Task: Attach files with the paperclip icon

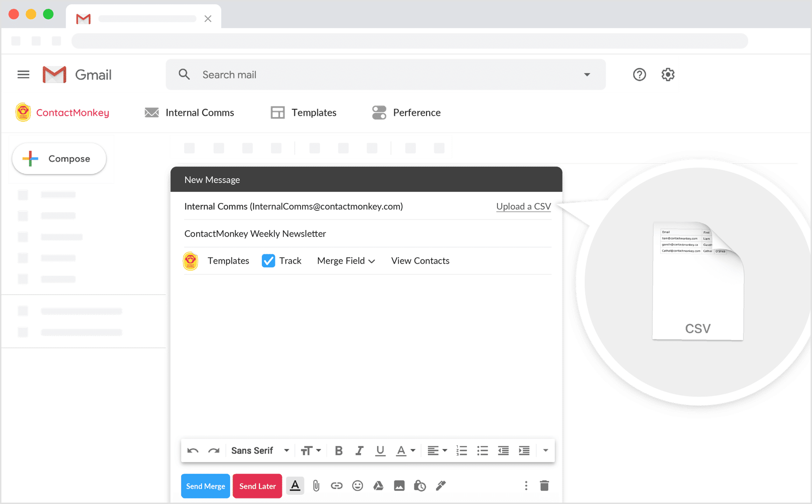Action: pyautogui.click(x=316, y=486)
